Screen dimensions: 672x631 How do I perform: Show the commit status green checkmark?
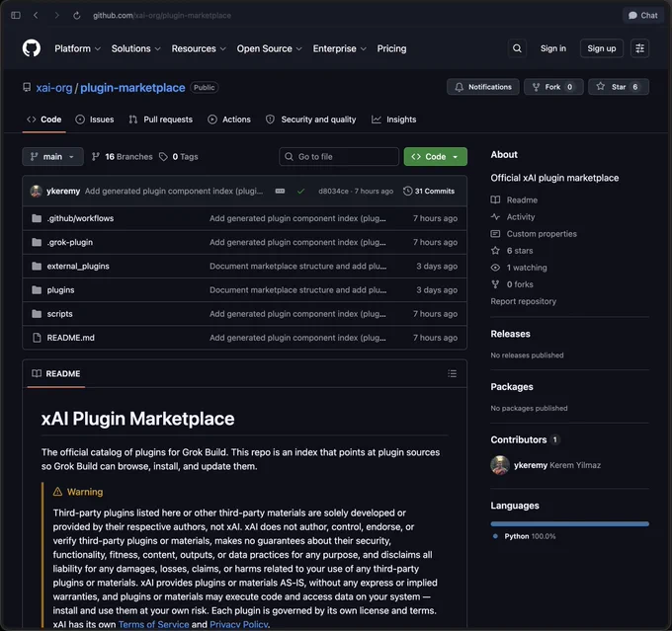point(300,191)
